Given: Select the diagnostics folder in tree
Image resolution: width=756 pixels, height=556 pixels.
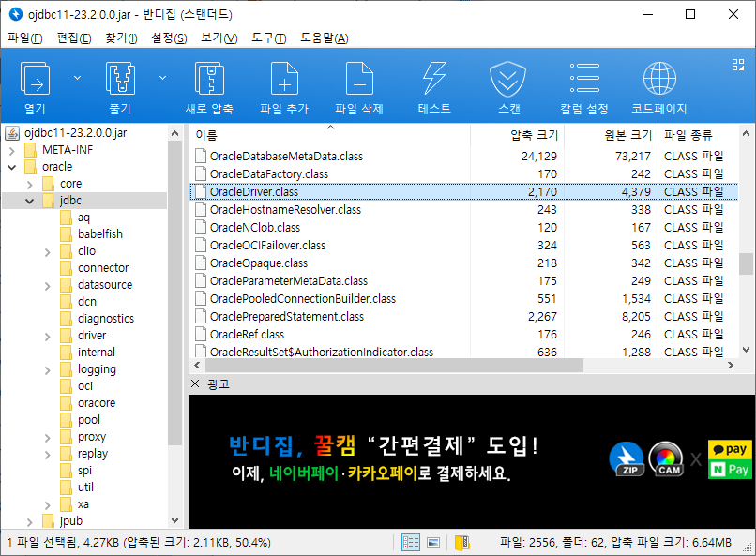Looking at the screenshot, I should tap(106, 319).
